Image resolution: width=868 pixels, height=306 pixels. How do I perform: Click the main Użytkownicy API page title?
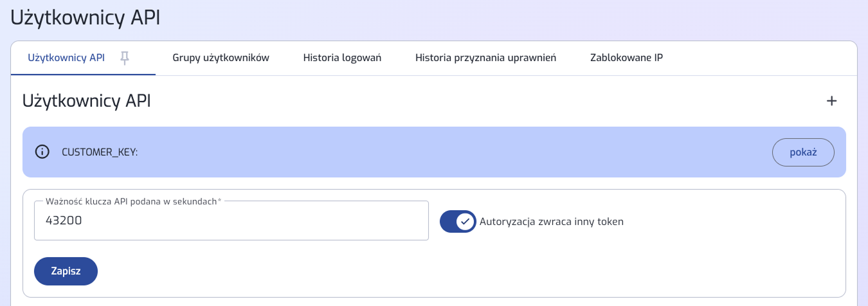click(86, 17)
